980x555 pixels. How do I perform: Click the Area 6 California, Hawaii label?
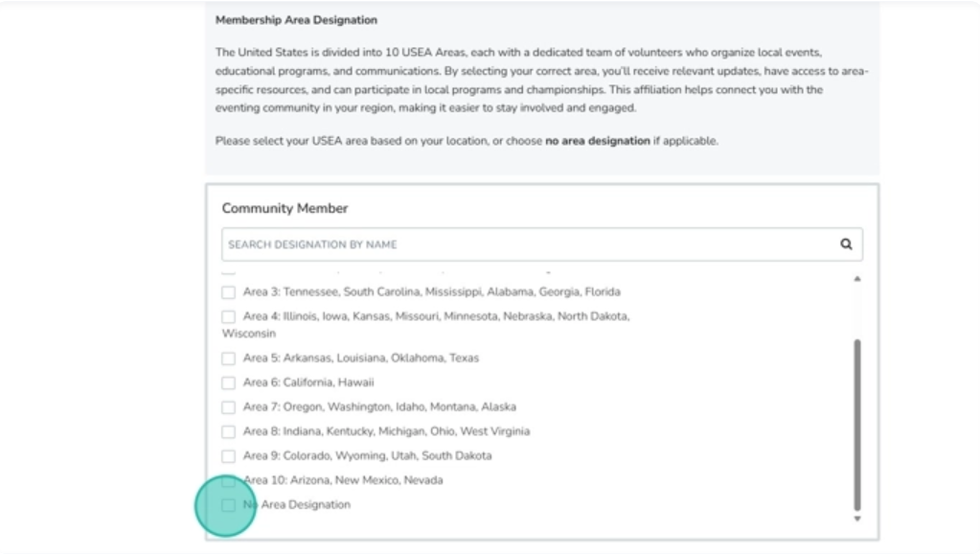click(308, 382)
